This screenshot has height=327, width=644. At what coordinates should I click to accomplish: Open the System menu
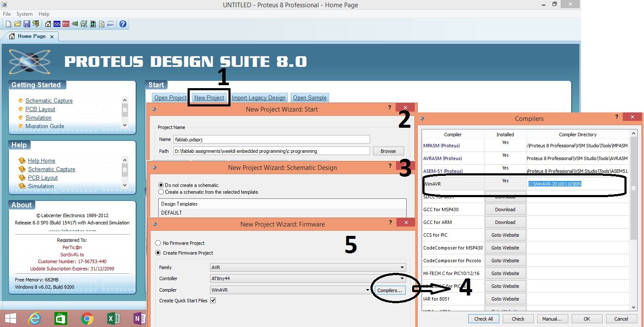(25, 14)
